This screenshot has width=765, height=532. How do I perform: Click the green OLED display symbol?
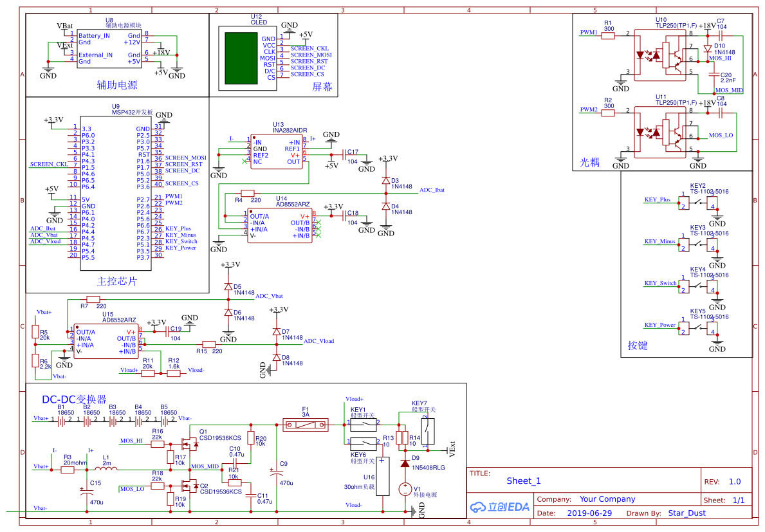coord(240,59)
